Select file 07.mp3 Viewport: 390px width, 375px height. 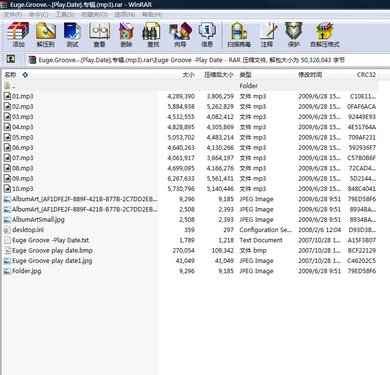[x=23, y=158]
